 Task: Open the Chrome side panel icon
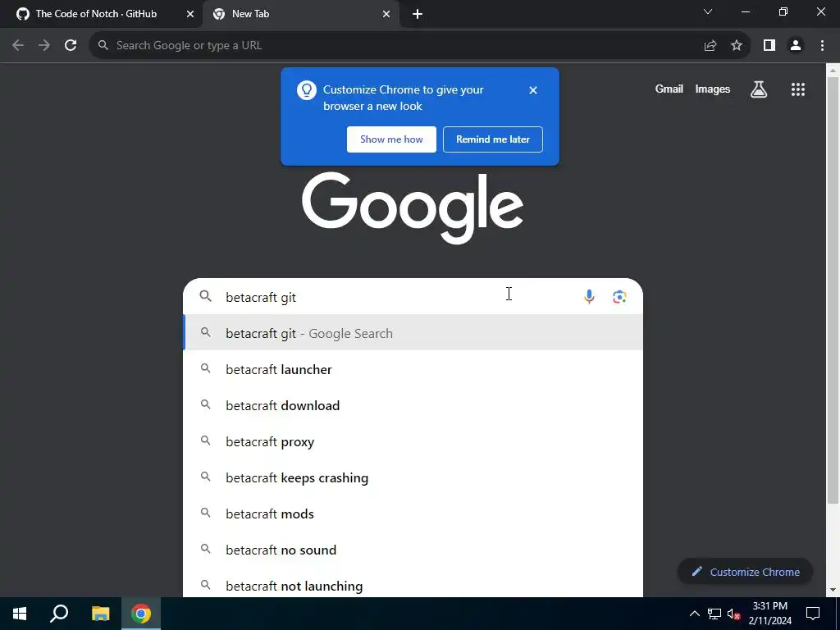pyautogui.click(x=769, y=46)
